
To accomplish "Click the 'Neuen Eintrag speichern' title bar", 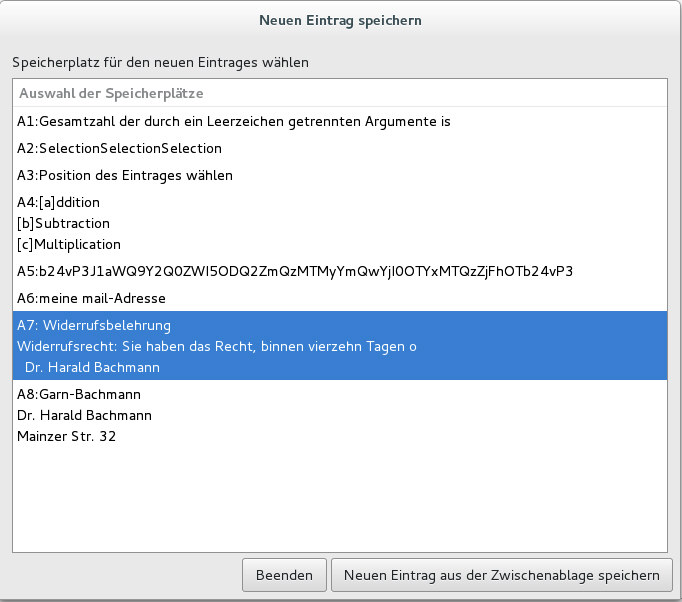I will pyautogui.click(x=340, y=19).
